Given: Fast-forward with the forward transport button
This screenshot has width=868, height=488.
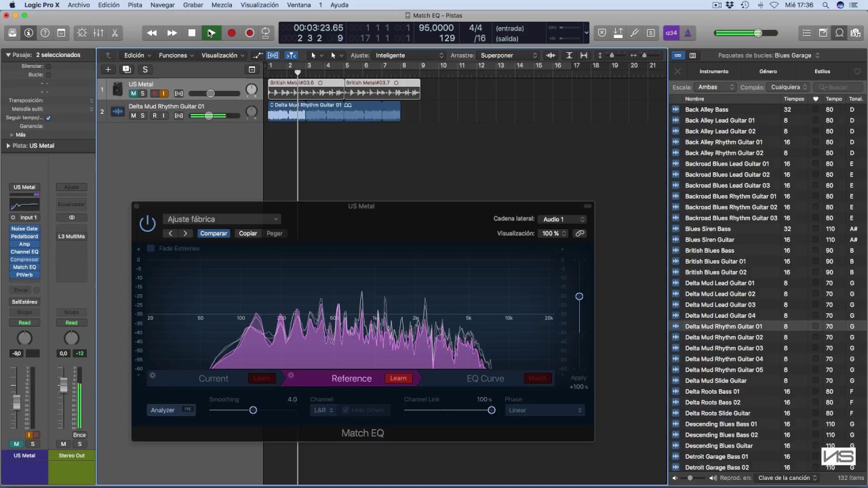Looking at the screenshot, I should (172, 33).
